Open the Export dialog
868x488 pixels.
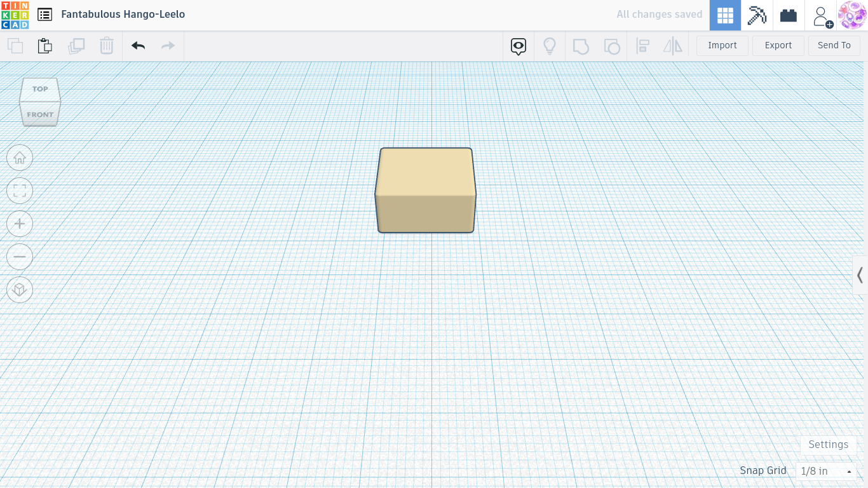[778, 46]
